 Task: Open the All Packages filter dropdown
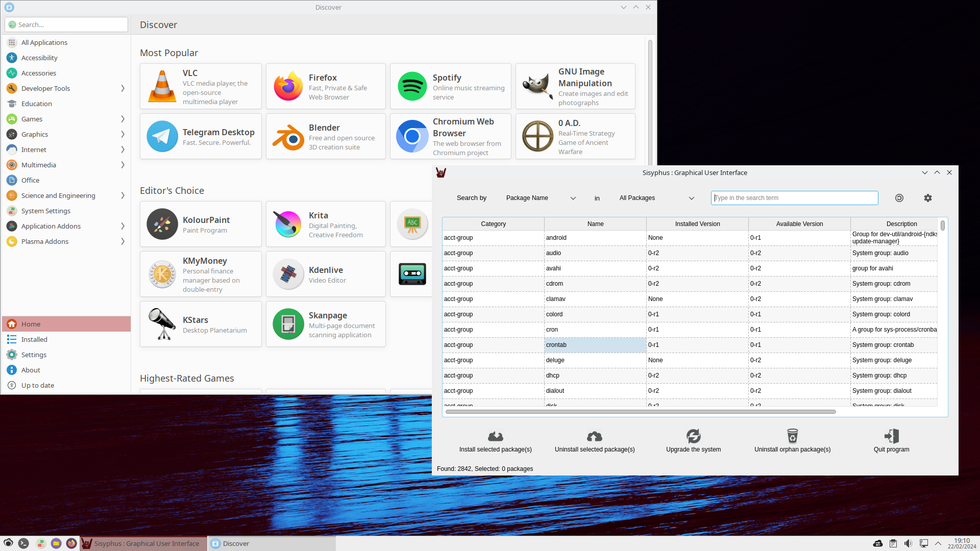656,198
